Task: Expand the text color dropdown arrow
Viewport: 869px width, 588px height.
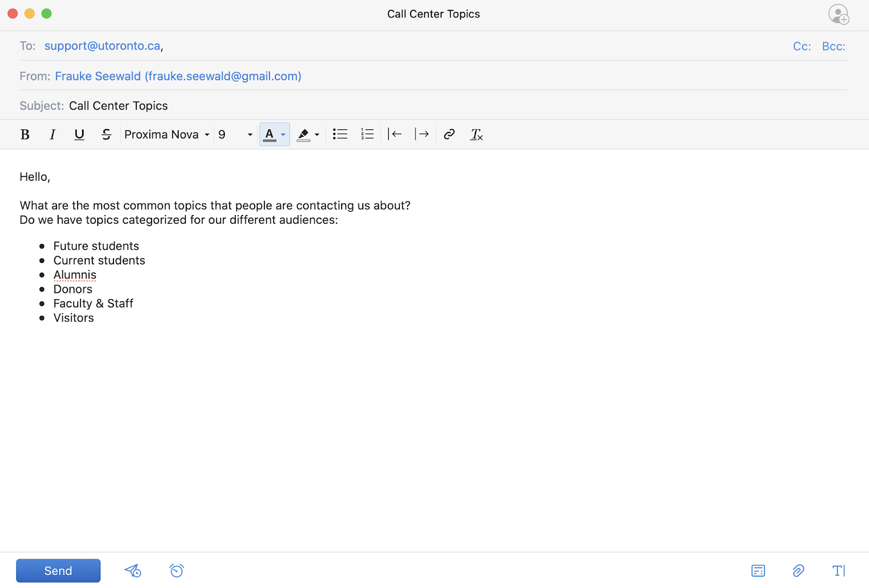Action: tap(283, 135)
